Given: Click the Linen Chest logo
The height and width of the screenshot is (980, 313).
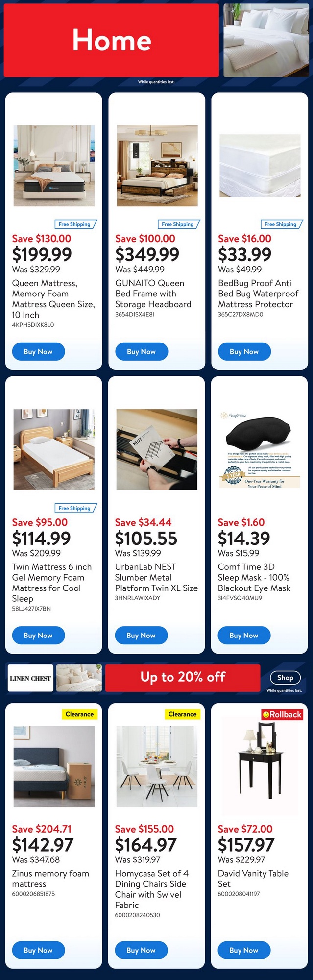Looking at the screenshot, I should 30,678.
